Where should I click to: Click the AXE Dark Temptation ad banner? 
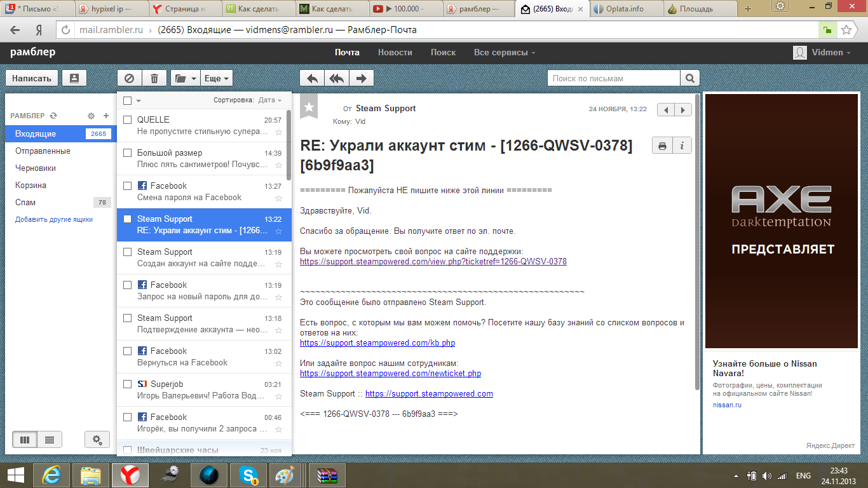click(x=782, y=221)
